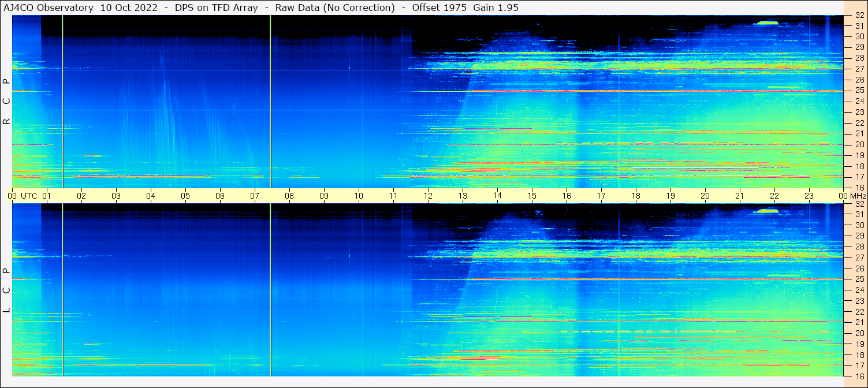Click LCP vertical yellow marker near 01:30
Image resolution: width=868 pixels, height=388 pixels.
point(62,290)
